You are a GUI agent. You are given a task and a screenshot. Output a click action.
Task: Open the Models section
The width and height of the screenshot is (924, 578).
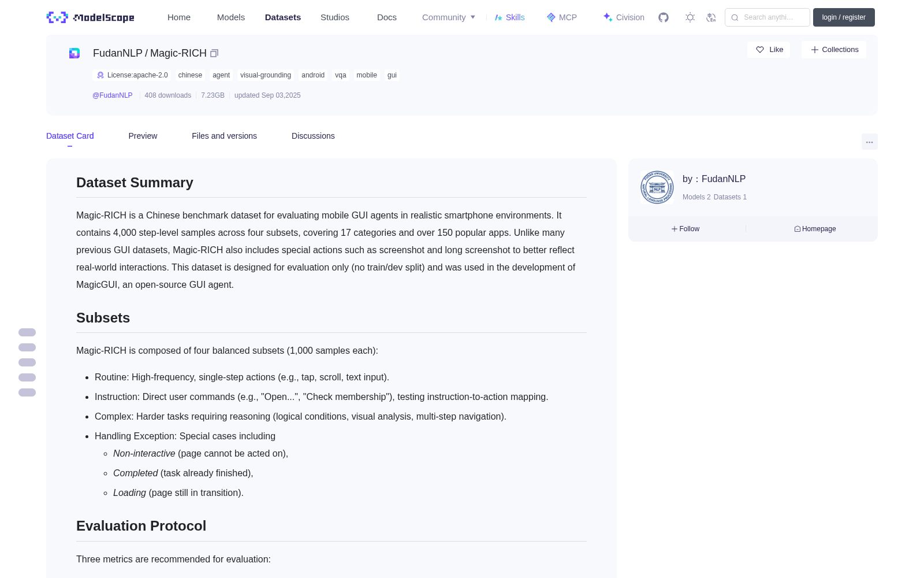pos(231,17)
